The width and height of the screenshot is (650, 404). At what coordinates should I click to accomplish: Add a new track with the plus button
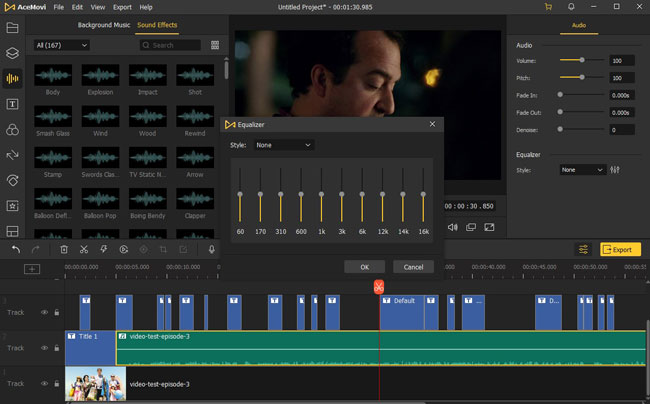pyautogui.click(x=32, y=269)
